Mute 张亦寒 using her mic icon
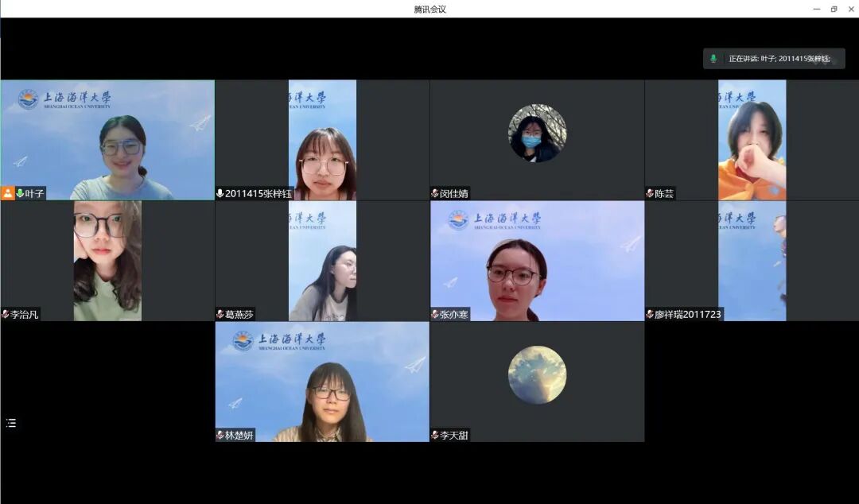 tap(435, 314)
